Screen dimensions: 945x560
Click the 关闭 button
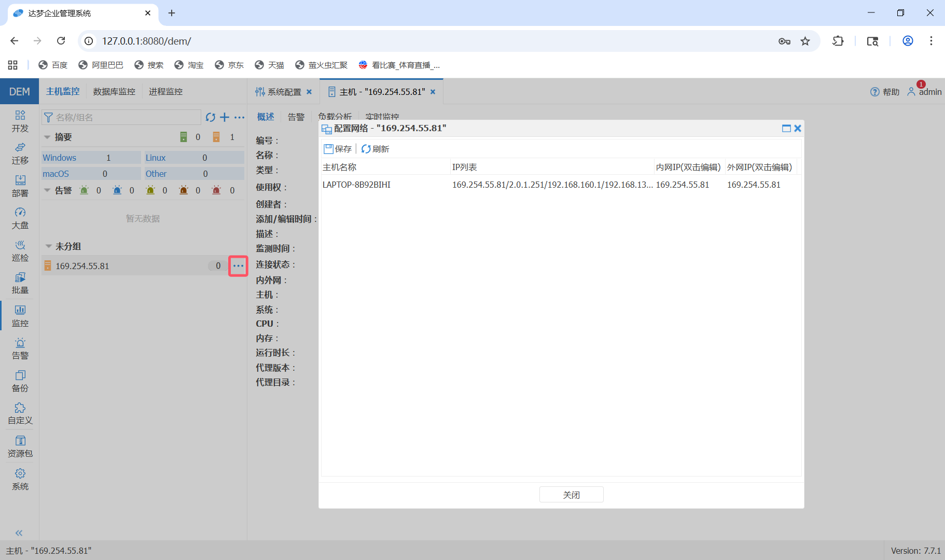pyautogui.click(x=571, y=495)
